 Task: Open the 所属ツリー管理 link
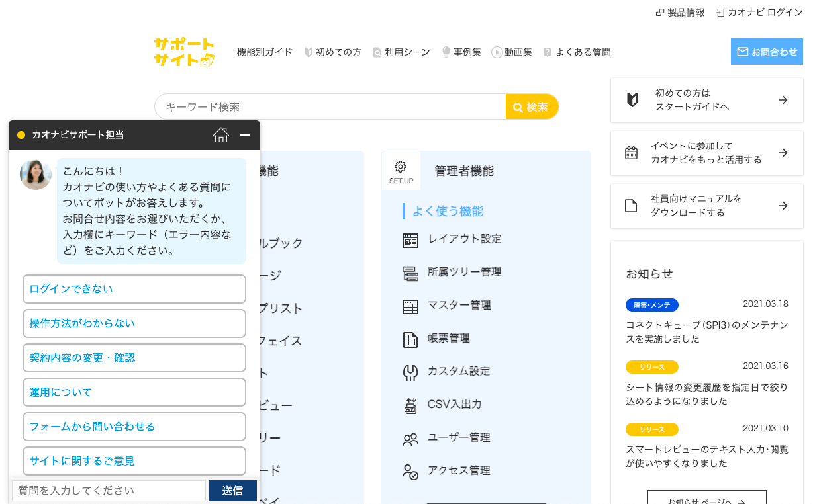click(x=465, y=272)
